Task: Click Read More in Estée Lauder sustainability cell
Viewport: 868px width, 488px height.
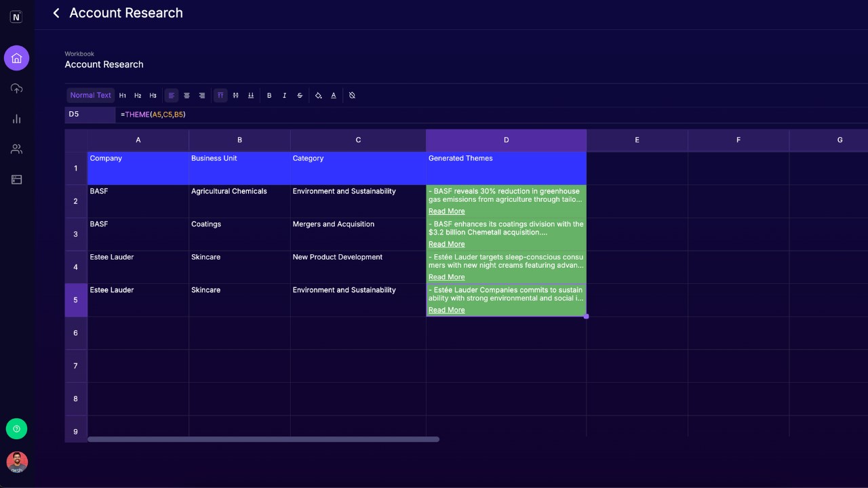Action: tap(446, 310)
